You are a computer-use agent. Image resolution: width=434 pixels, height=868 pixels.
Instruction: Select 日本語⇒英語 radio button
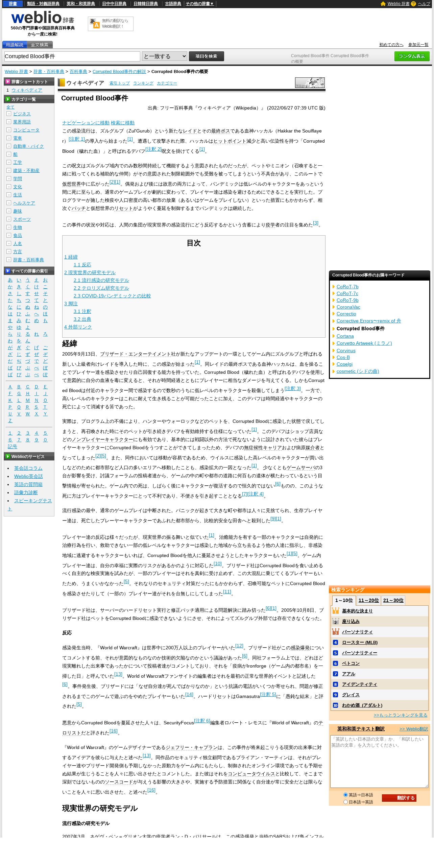coord(345,802)
